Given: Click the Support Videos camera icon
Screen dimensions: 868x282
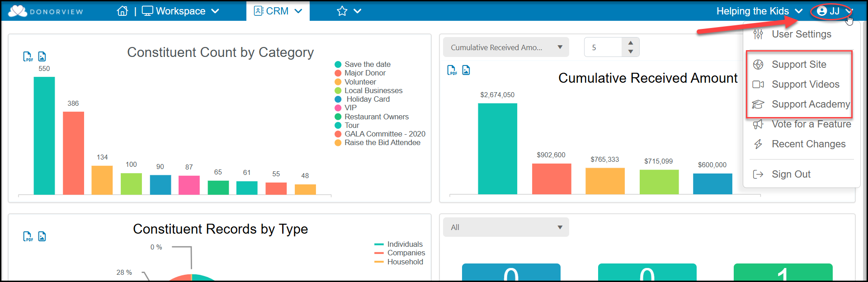Looking at the screenshot, I should point(758,85).
